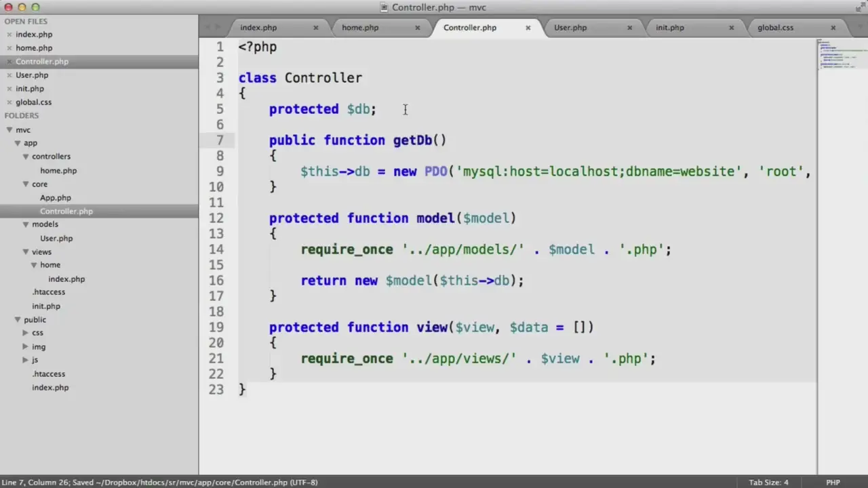
Task: Collapse the models folder
Action: [26, 224]
